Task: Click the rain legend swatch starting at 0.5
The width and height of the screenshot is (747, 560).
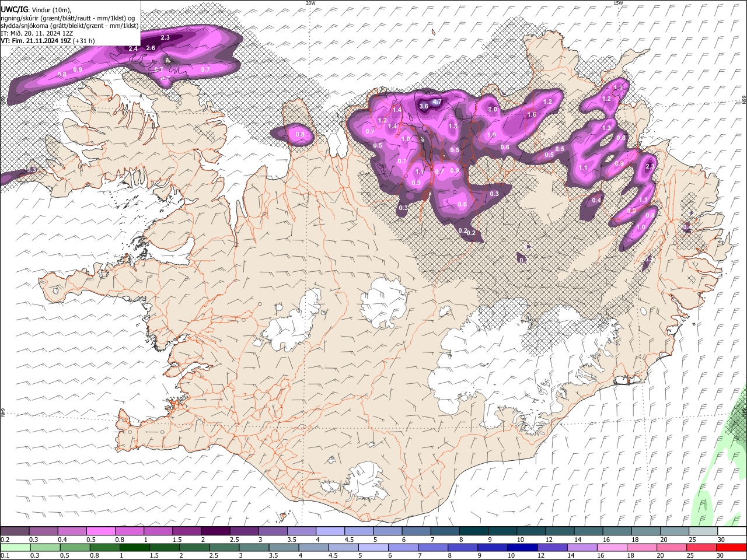Action: point(75,547)
